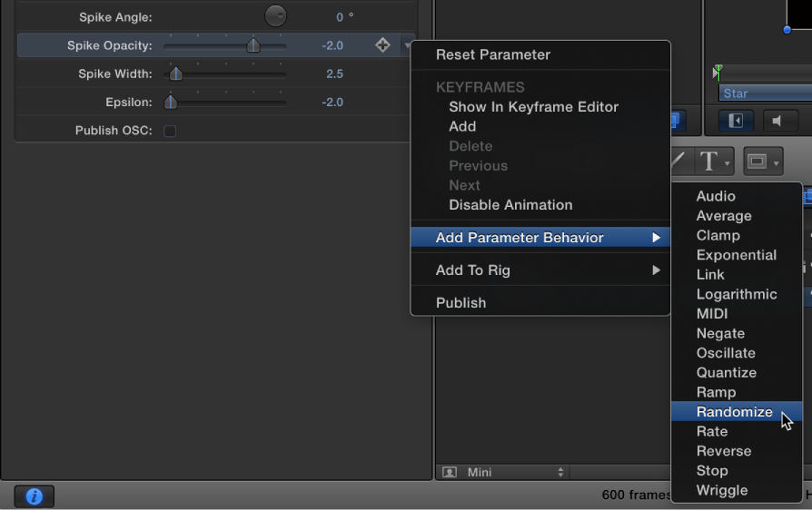This screenshot has width=812, height=510.
Task: Choose Add under Keyframes
Action: 540,127
